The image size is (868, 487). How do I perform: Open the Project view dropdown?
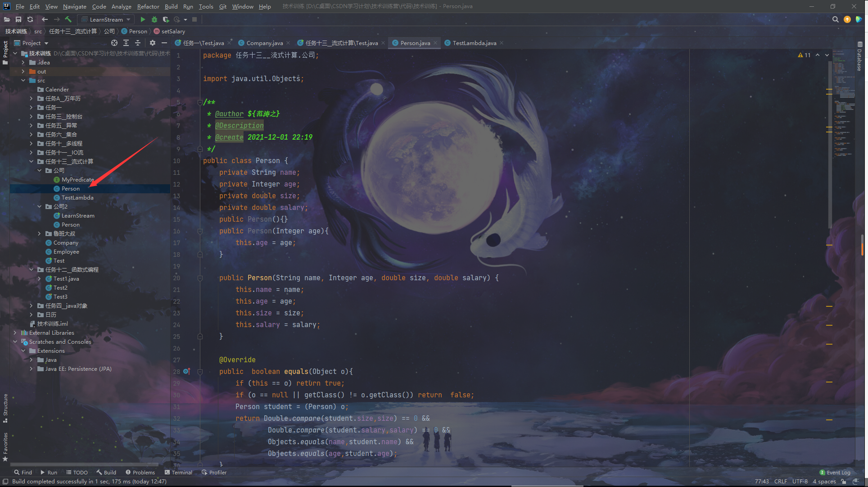[x=31, y=43]
